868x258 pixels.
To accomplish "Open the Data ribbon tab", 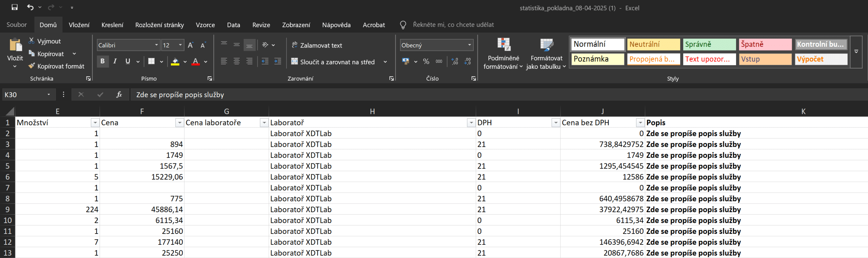I will point(233,25).
